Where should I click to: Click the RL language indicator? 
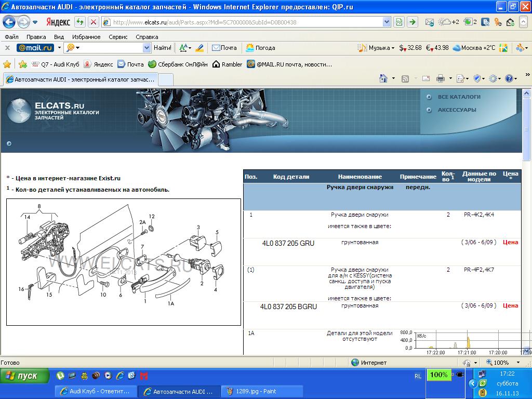[418, 376]
